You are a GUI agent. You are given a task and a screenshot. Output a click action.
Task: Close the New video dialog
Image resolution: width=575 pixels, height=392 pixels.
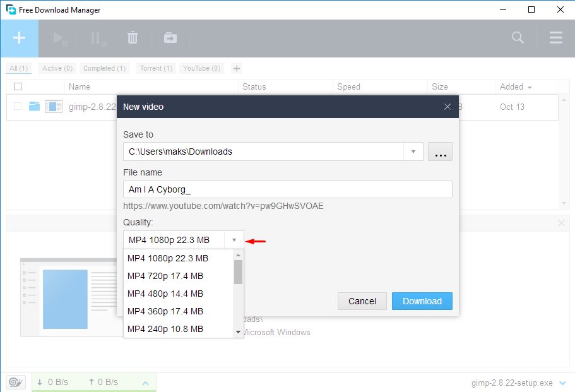(x=448, y=107)
